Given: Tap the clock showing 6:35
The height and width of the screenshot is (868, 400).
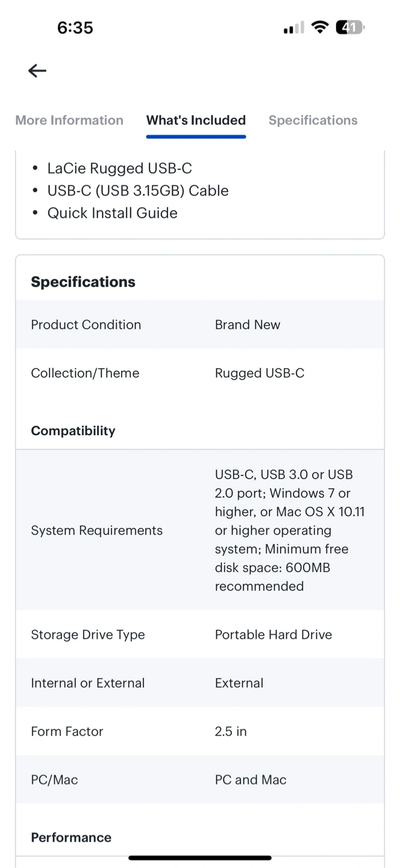Looking at the screenshot, I should [75, 28].
